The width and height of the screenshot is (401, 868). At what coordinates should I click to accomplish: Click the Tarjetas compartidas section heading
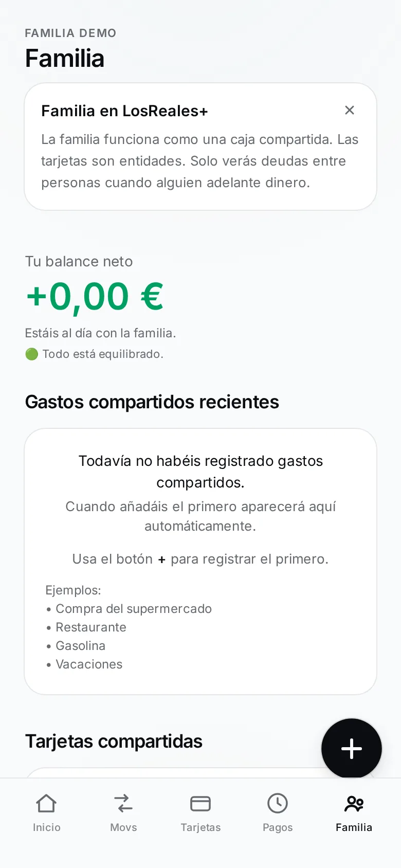(114, 742)
